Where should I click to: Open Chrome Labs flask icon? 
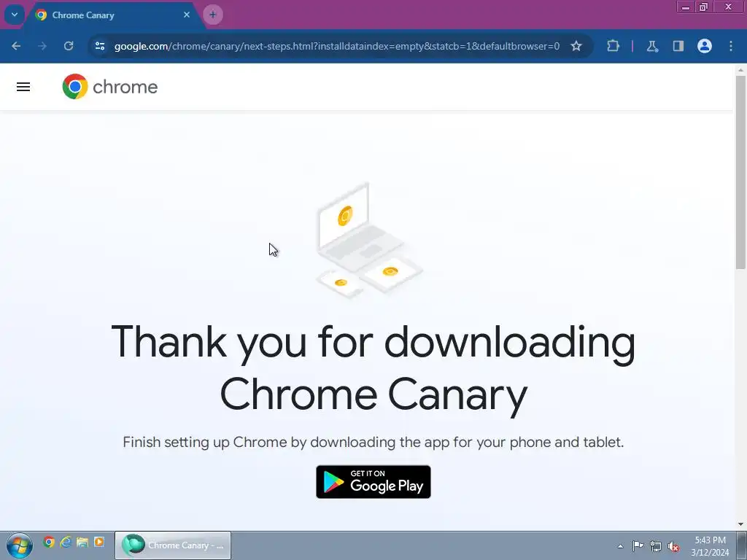pyautogui.click(x=652, y=46)
